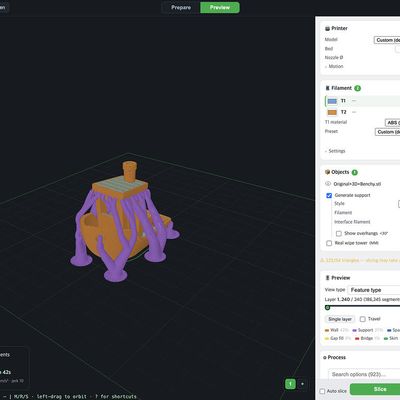
Task: Click the Printer section icon
Action: click(327, 29)
